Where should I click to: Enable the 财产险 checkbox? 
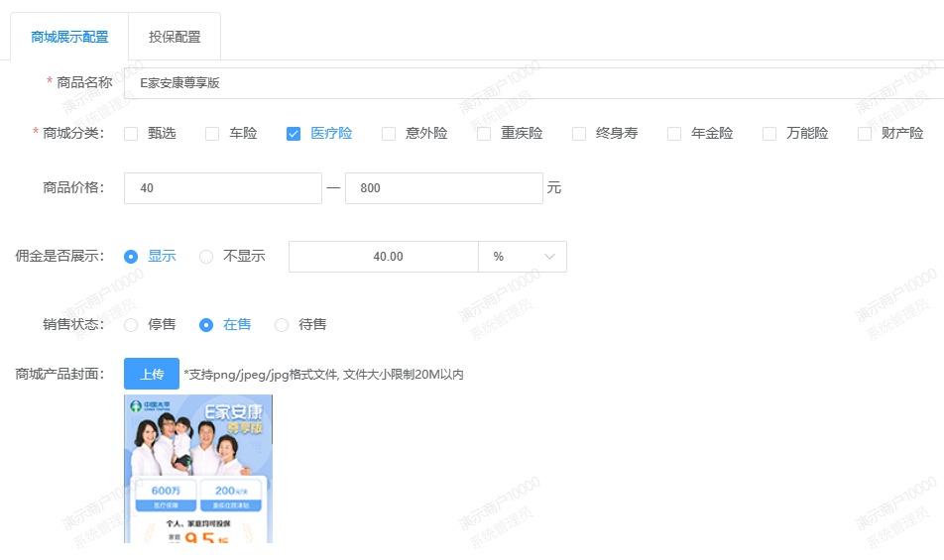point(865,134)
